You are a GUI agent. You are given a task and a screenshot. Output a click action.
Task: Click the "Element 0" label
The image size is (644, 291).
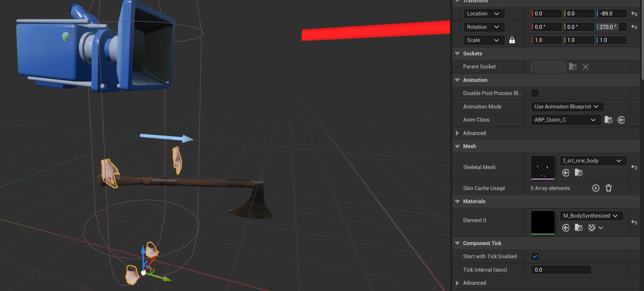click(x=475, y=220)
